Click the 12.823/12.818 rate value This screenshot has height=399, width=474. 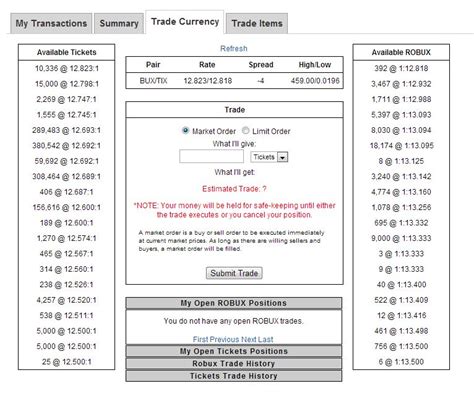[208, 81]
